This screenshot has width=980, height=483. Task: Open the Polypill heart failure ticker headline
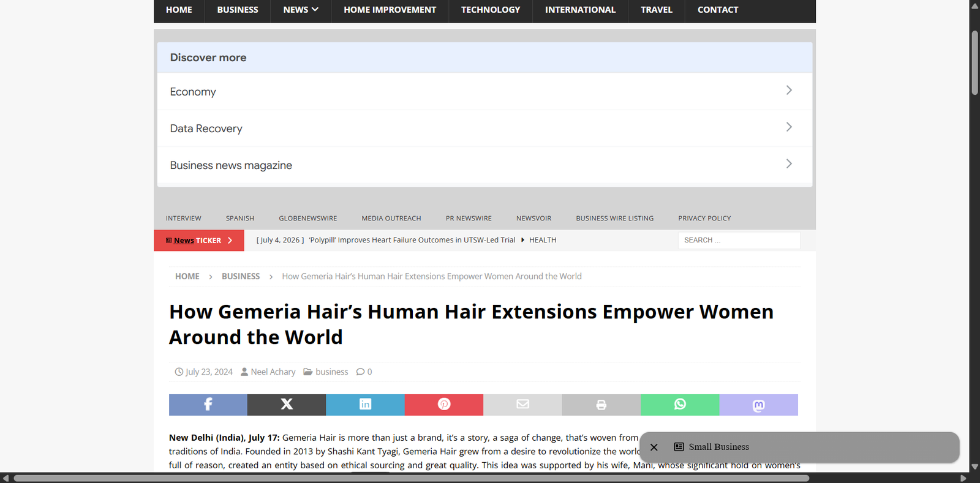[412, 240]
